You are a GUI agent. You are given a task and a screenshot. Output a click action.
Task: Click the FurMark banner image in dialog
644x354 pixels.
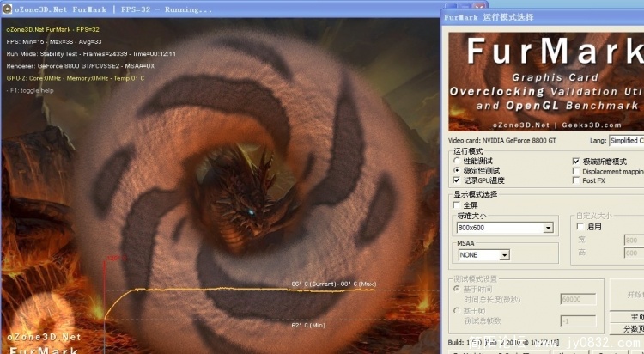point(546,82)
